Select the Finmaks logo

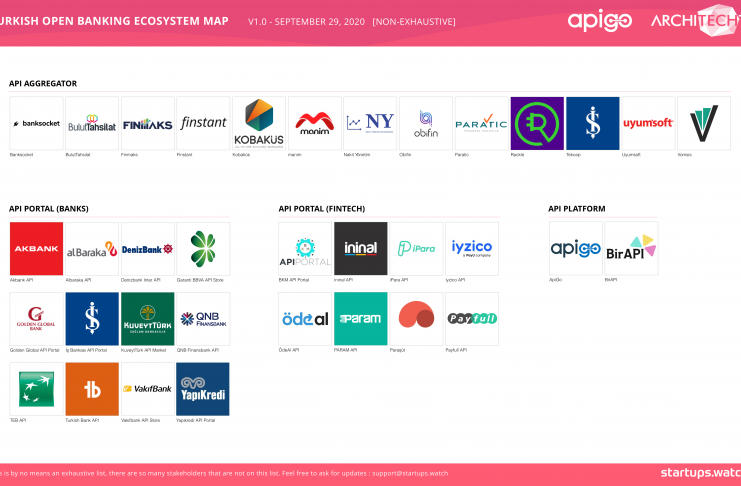(x=148, y=123)
